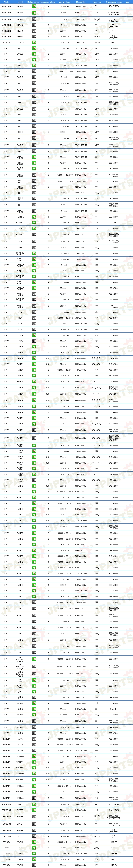Click the diesel ON icon of Fiat Doblo 12.2004 -> 05.2005
This screenshot has width=133, height=868.
coord(34,71)
